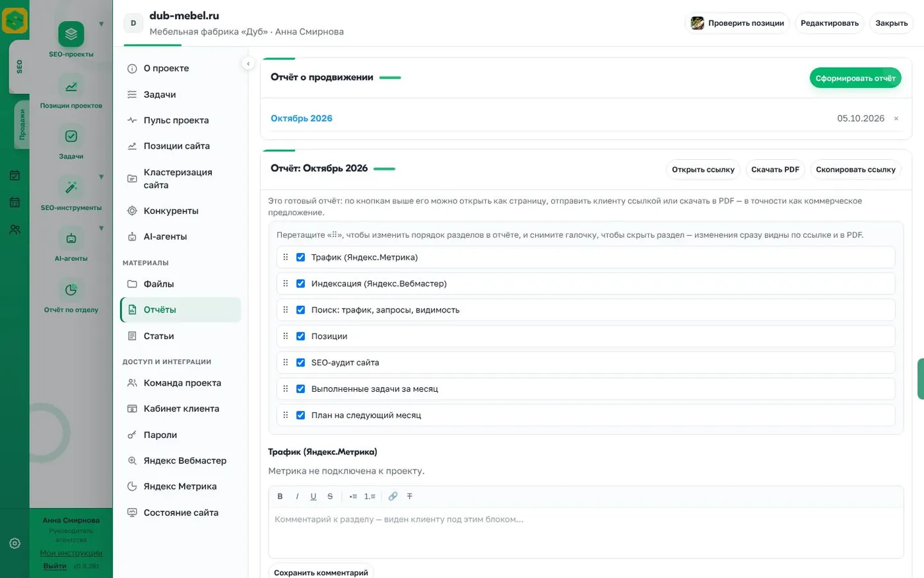Click the comment text field for Трафик section
Screen dimensions: 924x578
pos(586,532)
